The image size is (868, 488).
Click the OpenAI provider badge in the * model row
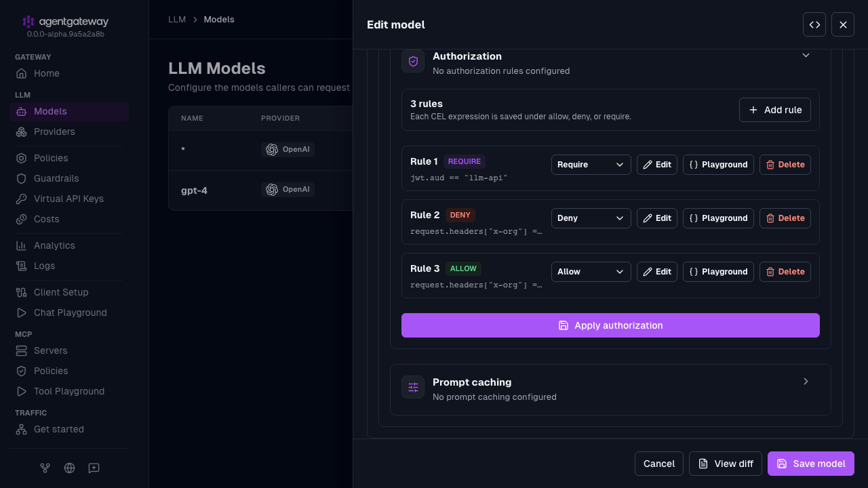(x=288, y=150)
